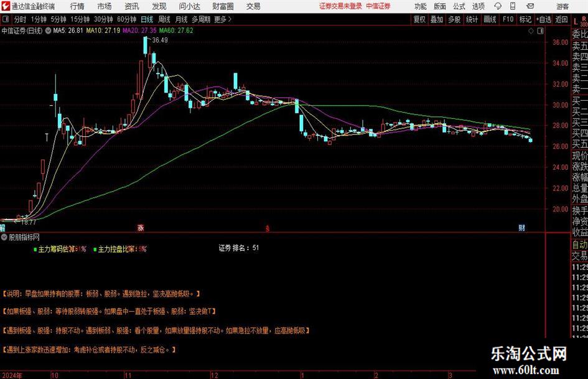Click the MA10: 27.19 label
The image size is (588, 379).
coord(103,30)
